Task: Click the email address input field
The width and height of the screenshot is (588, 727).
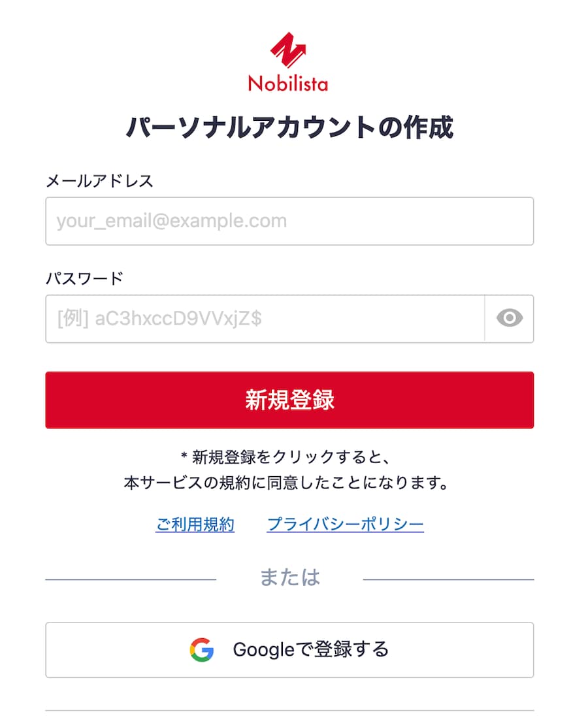Action: 289,221
